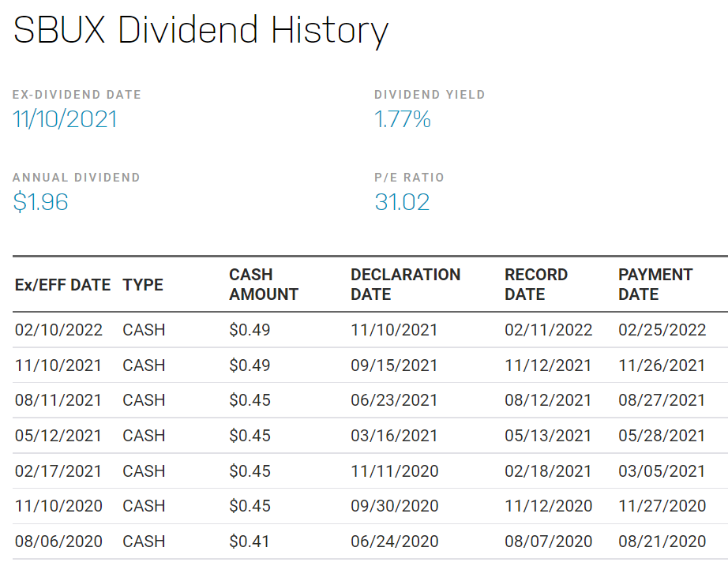Click the RECORD DATE column header
728x566 pixels.
[x=536, y=284]
